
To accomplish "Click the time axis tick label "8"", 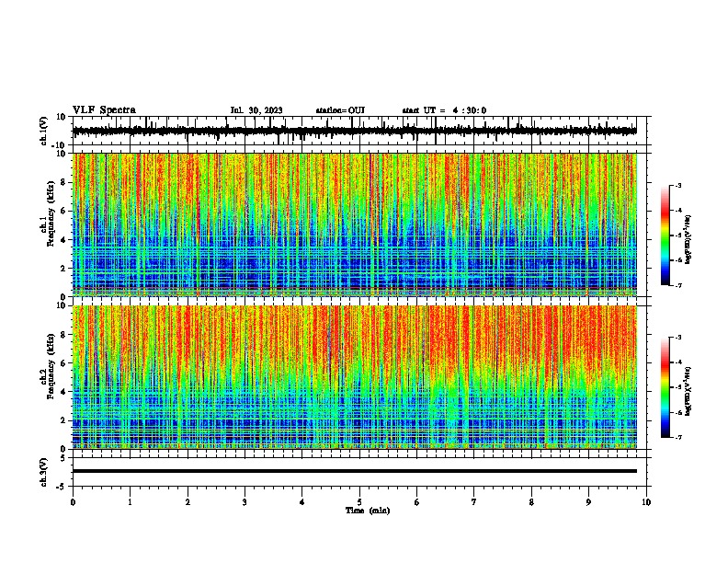I will [x=531, y=502].
